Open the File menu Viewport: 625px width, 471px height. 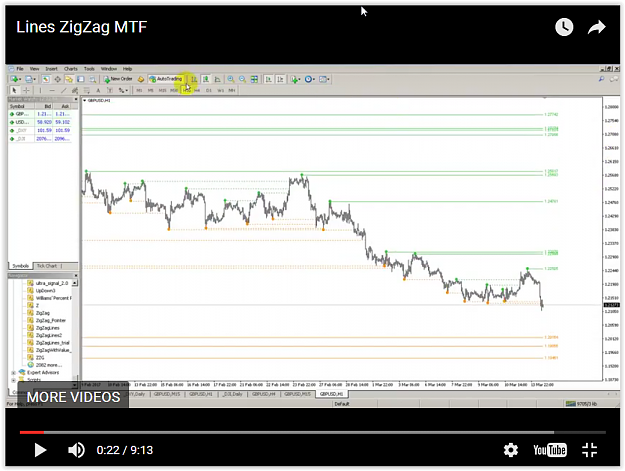click(20, 69)
